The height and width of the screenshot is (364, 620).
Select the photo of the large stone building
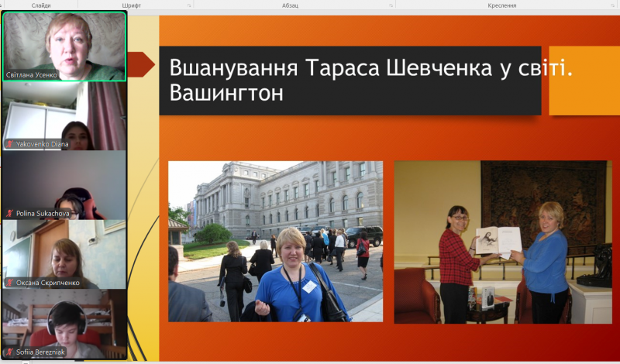tap(275, 241)
